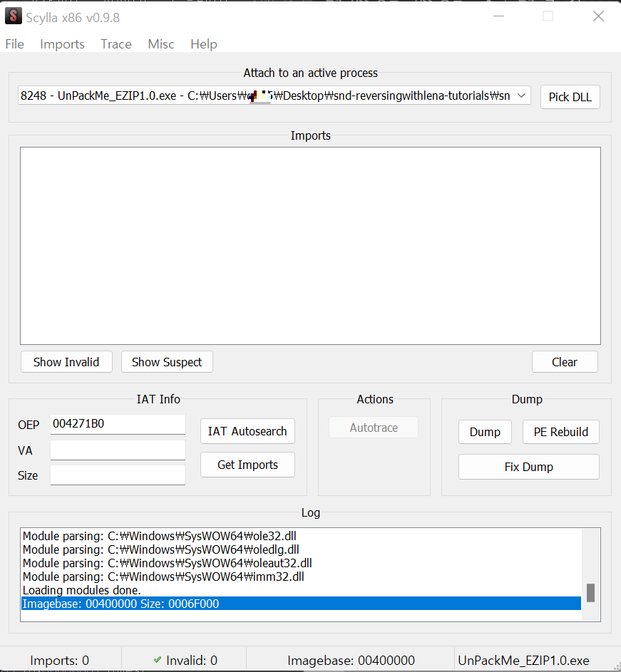Click 'Invalid: 0' status bar entry
The height and width of the screenshot is (672, 621).
pos(192,661)
